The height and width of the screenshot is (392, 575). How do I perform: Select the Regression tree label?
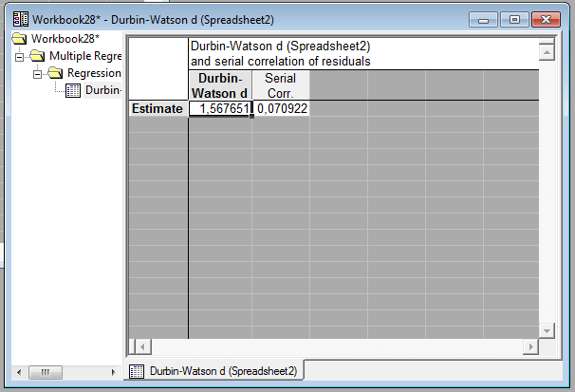click(x=94, y=73)
